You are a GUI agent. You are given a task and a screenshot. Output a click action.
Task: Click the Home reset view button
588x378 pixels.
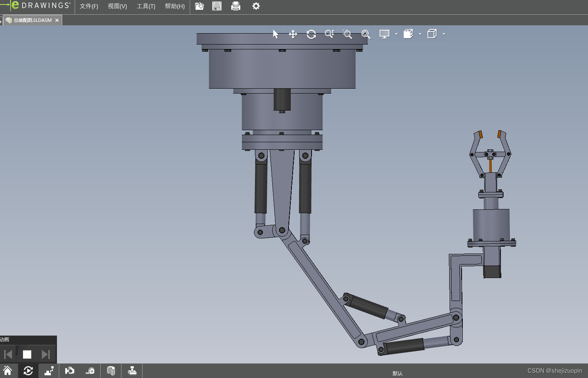pyautogui.click(x=8, y=370)
